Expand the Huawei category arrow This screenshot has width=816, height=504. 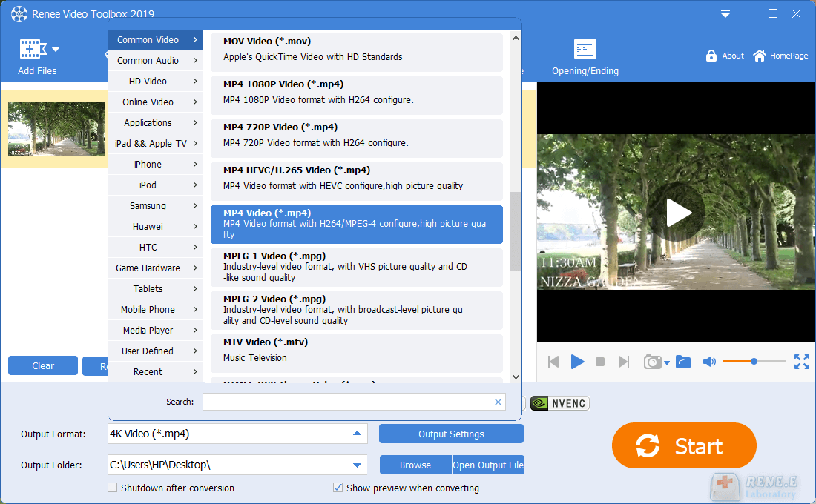(195, 227)
